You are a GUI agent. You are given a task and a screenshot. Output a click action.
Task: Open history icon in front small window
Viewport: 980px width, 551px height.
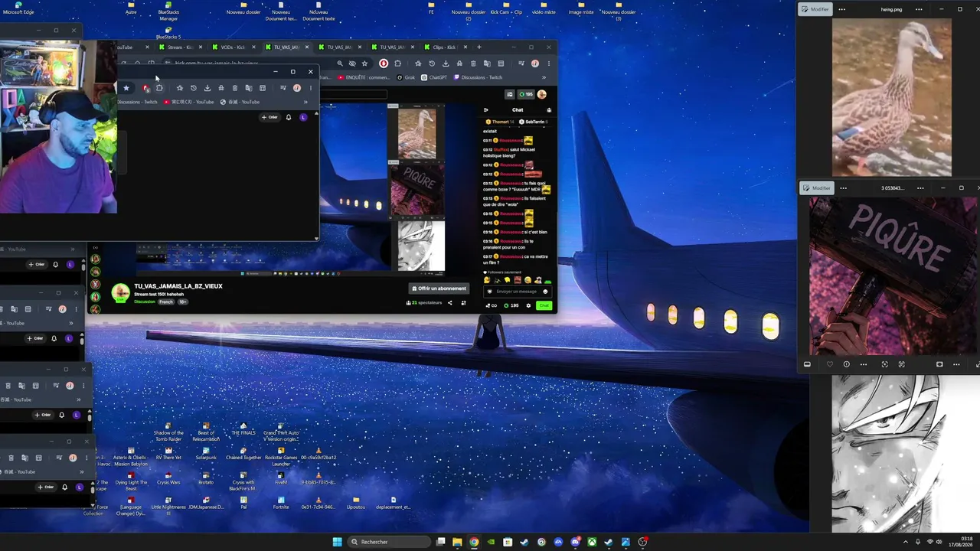[x=193, y=88]
